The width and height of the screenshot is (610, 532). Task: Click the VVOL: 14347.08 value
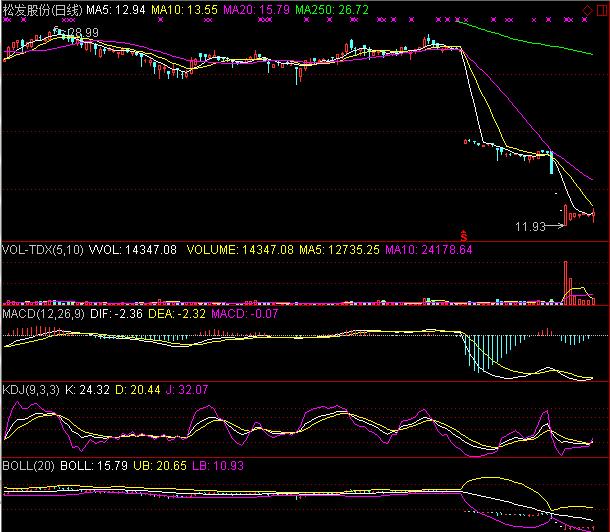[133, 250]
